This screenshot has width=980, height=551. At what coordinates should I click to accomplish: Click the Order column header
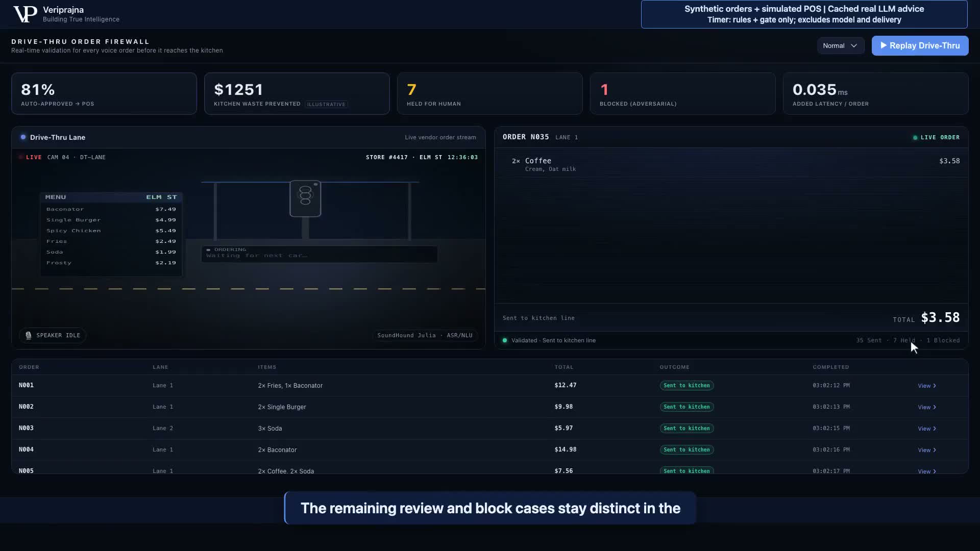[x=29, y=367]
